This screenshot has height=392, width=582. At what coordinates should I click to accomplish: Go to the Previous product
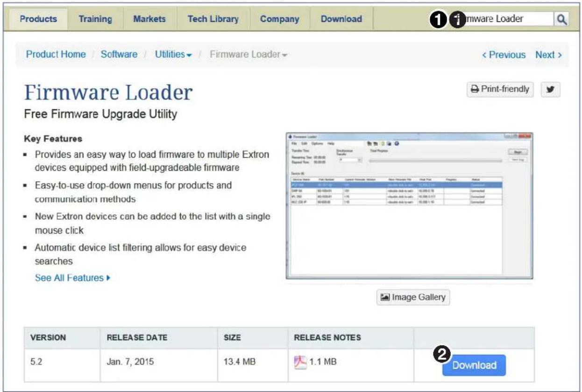504,55
